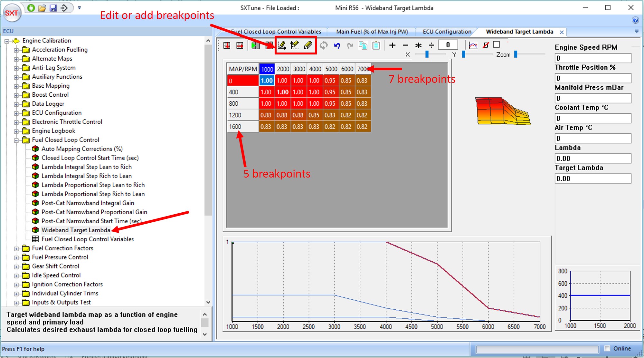The width and height of the screenshot is (644, 358).
Task: Expand the Boost Control folder
Action: click(x=16, y=95)
